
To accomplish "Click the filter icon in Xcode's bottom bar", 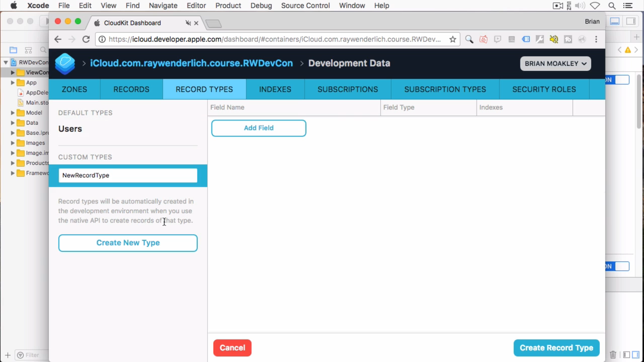I will click(19, 355).
